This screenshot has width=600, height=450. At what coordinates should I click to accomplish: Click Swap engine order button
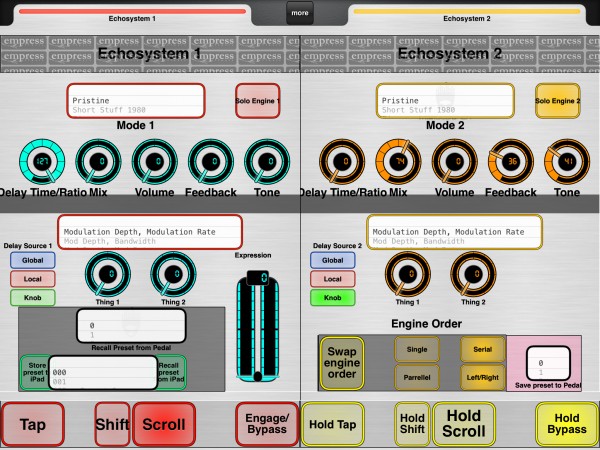coord(342,363)
